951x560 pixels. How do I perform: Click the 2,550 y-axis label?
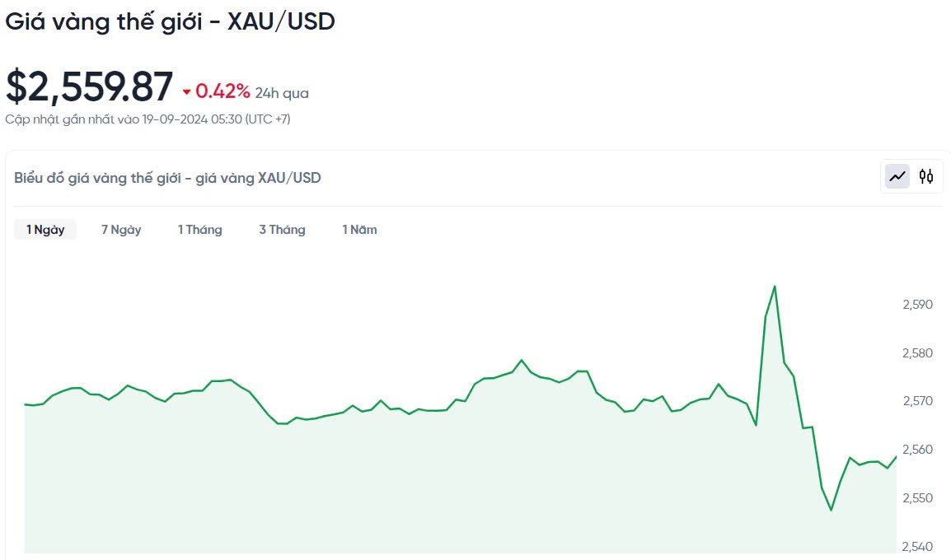pos(916,498)
